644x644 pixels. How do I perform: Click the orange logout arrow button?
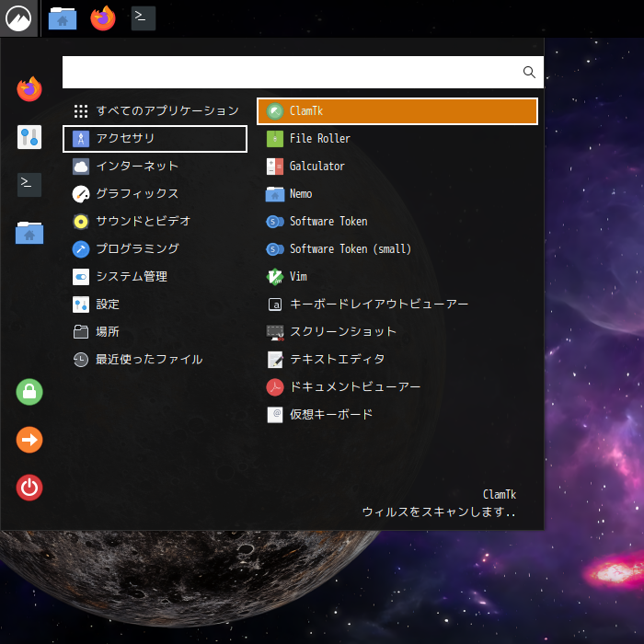click(x=29, y=440)
